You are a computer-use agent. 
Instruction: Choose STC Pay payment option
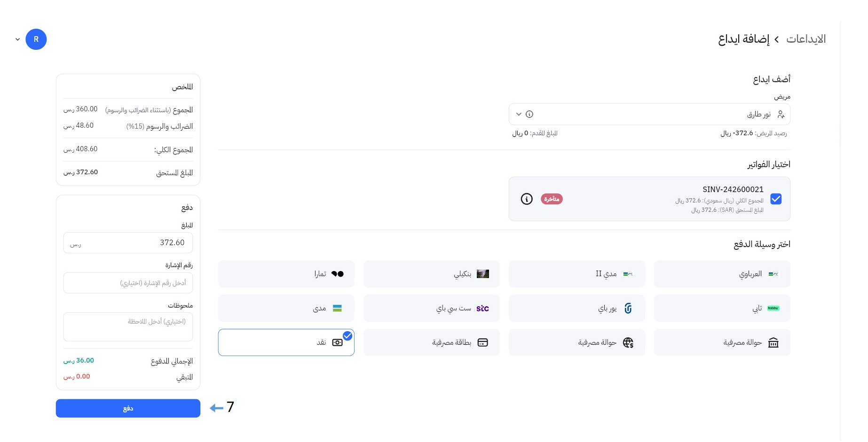tap(431, 309)
